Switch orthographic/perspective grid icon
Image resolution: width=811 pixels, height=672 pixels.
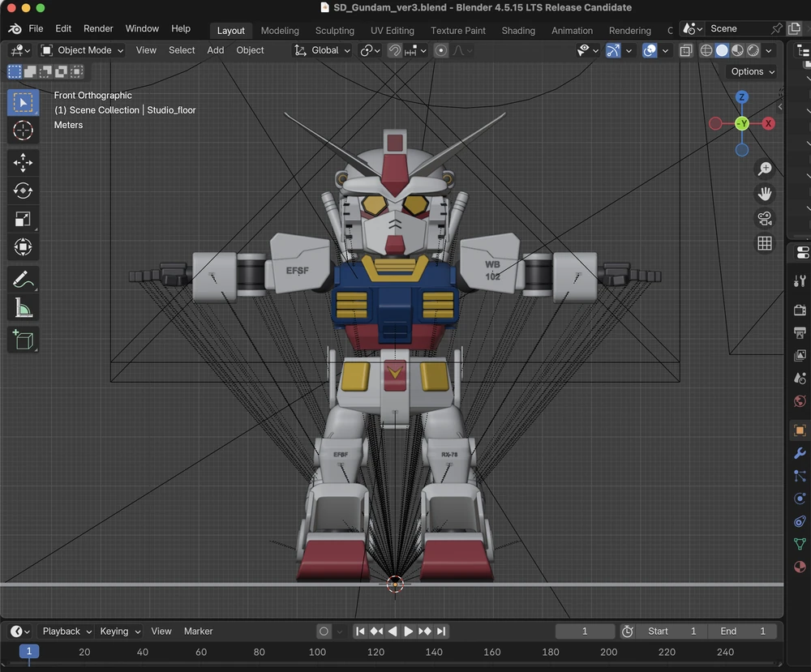pos(765,243)
